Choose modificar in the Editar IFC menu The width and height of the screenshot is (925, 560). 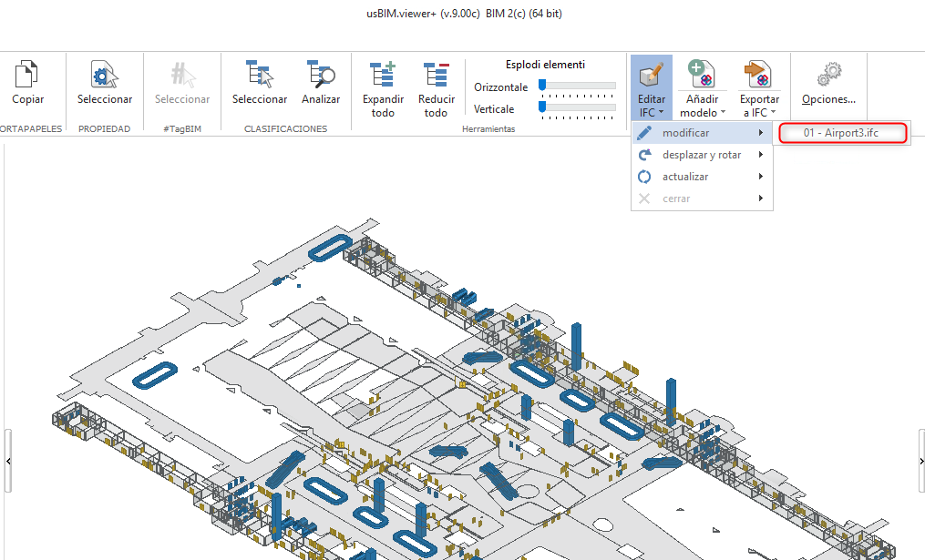click(702, 133)
